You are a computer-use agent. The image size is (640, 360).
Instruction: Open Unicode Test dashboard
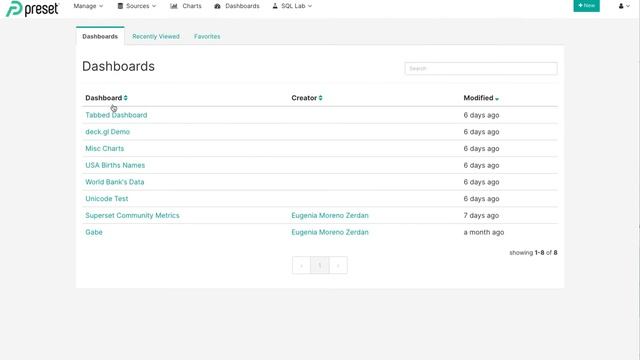(107, 199)
